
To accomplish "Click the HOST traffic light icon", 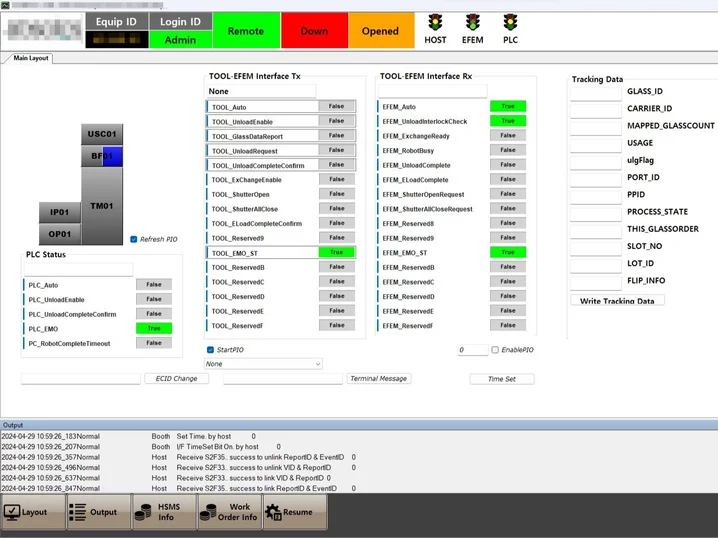I will [435, 22].
